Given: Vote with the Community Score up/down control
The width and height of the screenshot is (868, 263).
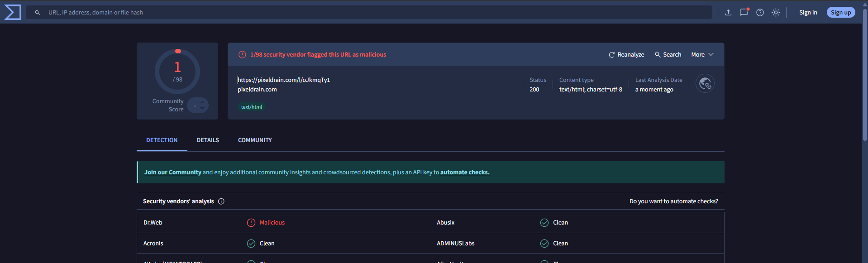Looking at the screenshot, I should click(198, 105).
